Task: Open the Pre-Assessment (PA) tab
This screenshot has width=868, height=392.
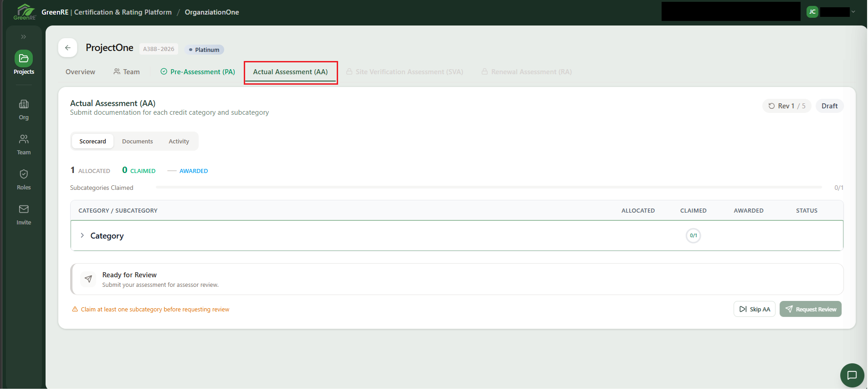Action: (x=198, y=72)
